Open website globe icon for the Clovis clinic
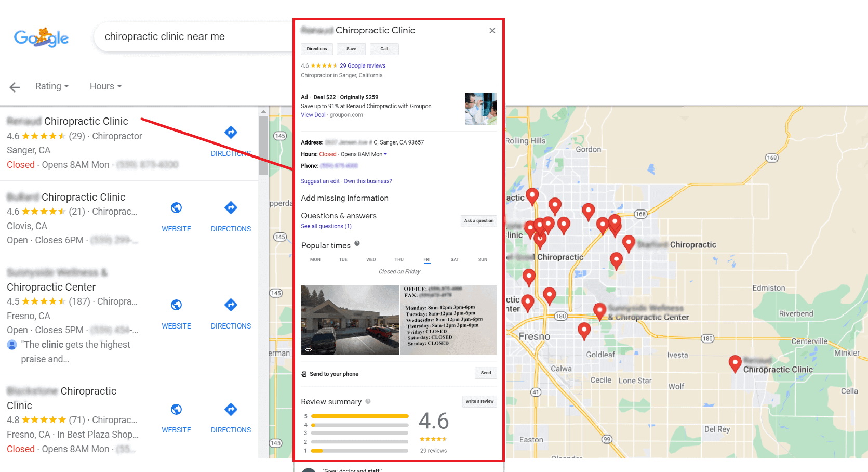The image size is (868, 472). (176, 208)
